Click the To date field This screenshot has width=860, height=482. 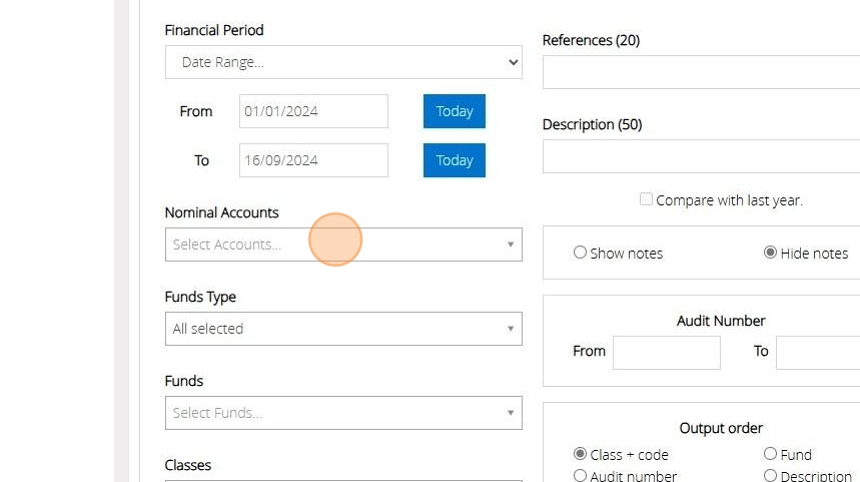[x=313, y=160]
